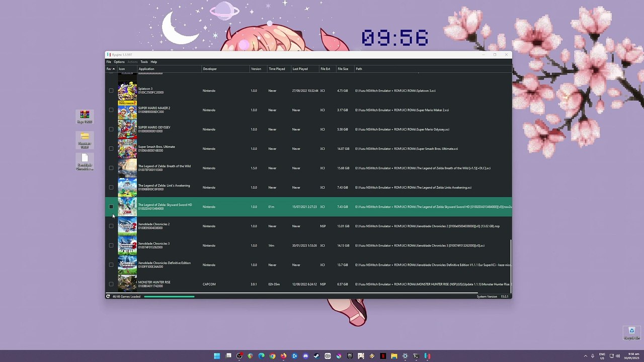Viewport: 644px width, 362px height.
Task: Click the '14.87 GiB' file size cell
Action: pyautogui.click(x=343, y=149)
